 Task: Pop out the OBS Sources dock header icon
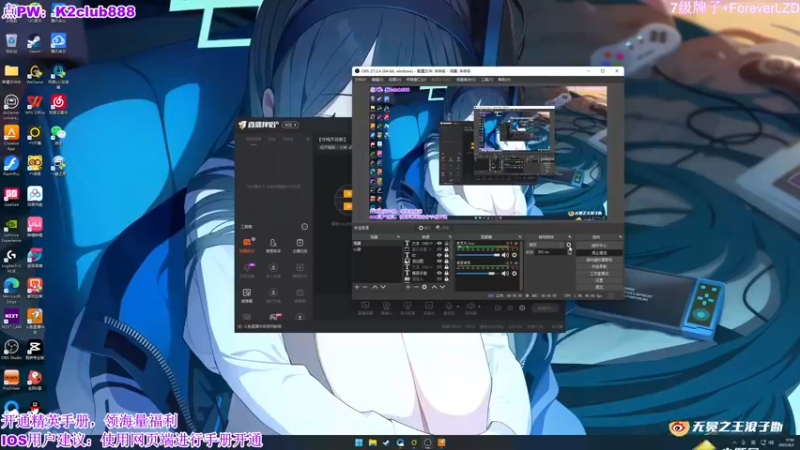(x=449, y=237)
